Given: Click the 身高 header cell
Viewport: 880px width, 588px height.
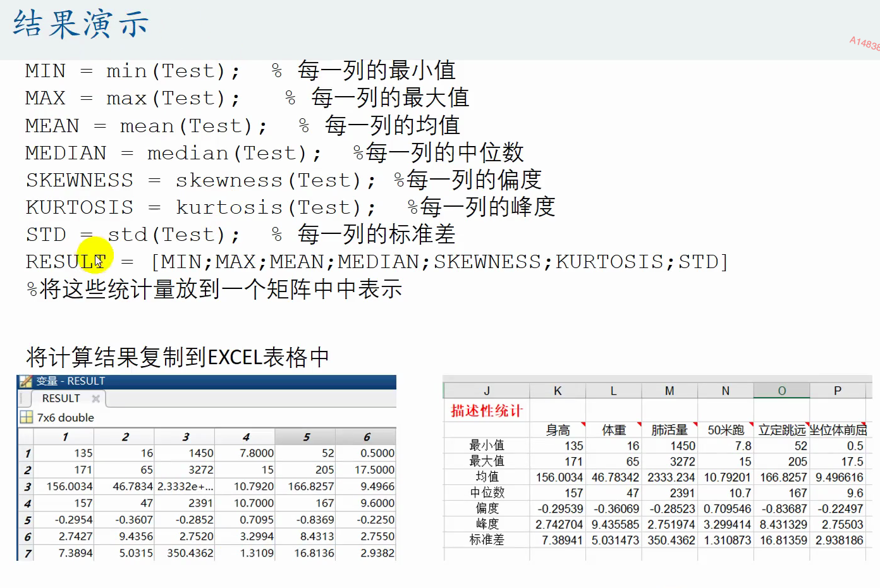Looking at the screenshot, I should pyautogui.click(x=558, y=430).
